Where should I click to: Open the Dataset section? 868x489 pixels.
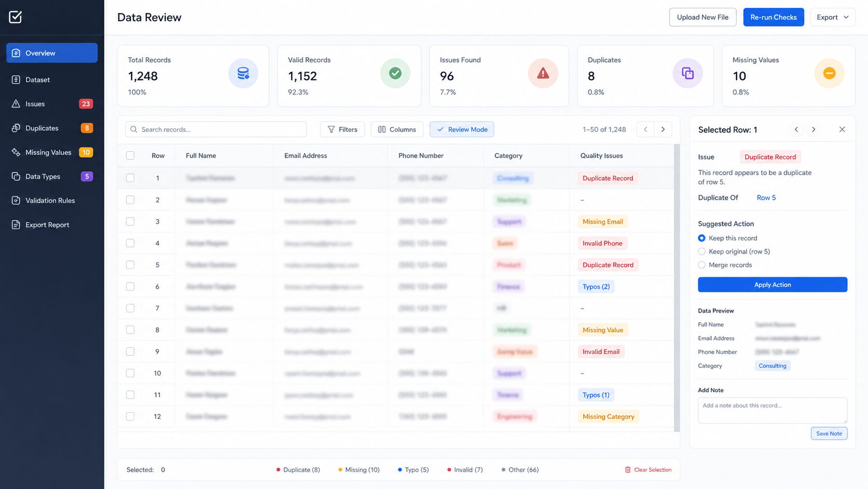point(52,80)
